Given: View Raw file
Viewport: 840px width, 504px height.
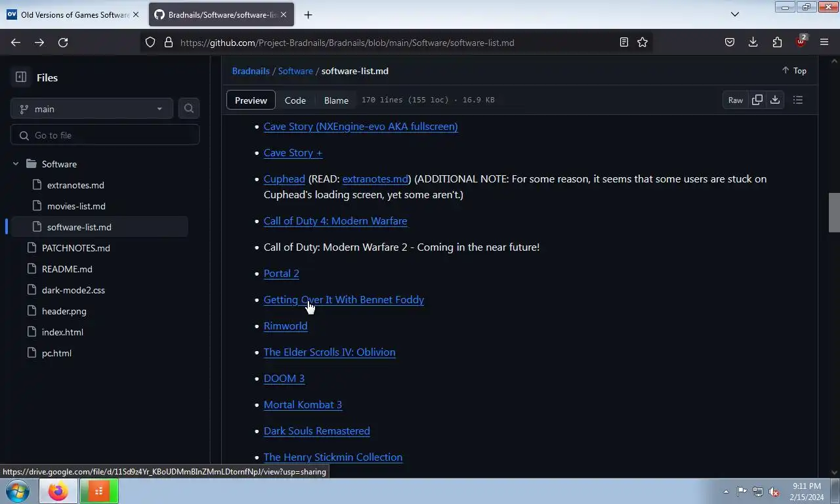Looking at the screenshot, I should click(735, 100).
